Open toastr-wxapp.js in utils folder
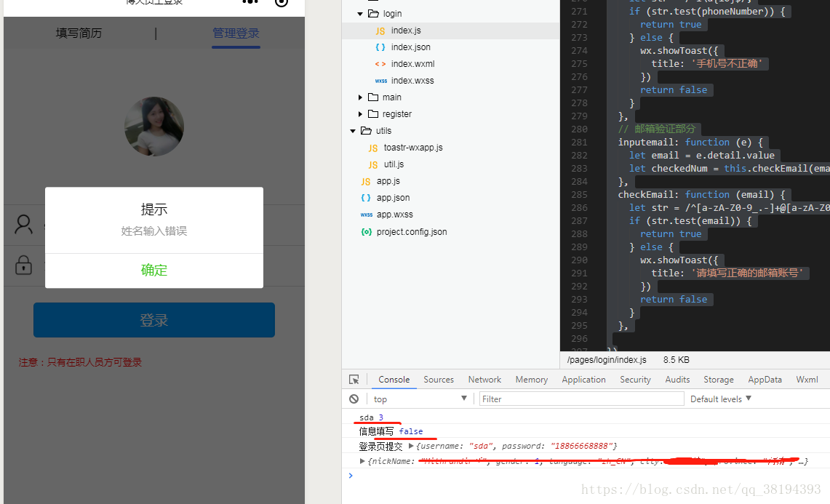Viewport: 830px width, 504px height. point(412,148)
